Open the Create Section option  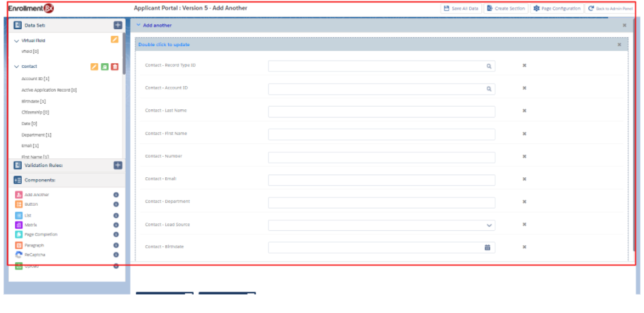(505, 8)
